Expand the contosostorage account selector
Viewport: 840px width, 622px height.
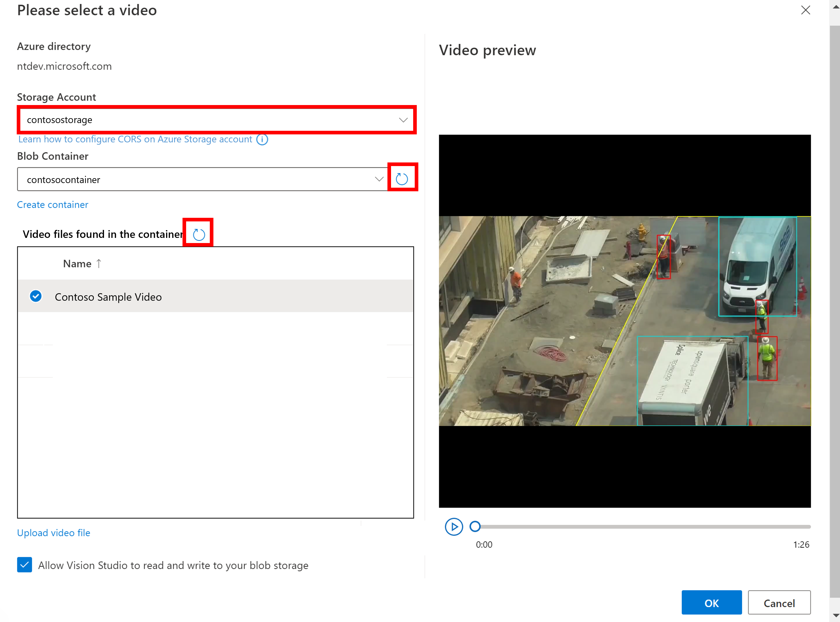(x=403, y=120)
